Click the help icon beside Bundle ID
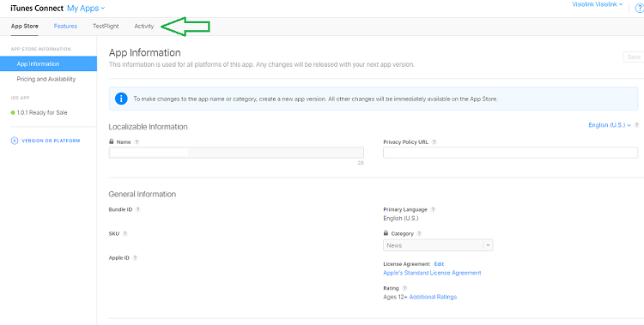Image resolution: width=644 pixels, height=325 pixels. pyautogui.click(x=138, y=209)
